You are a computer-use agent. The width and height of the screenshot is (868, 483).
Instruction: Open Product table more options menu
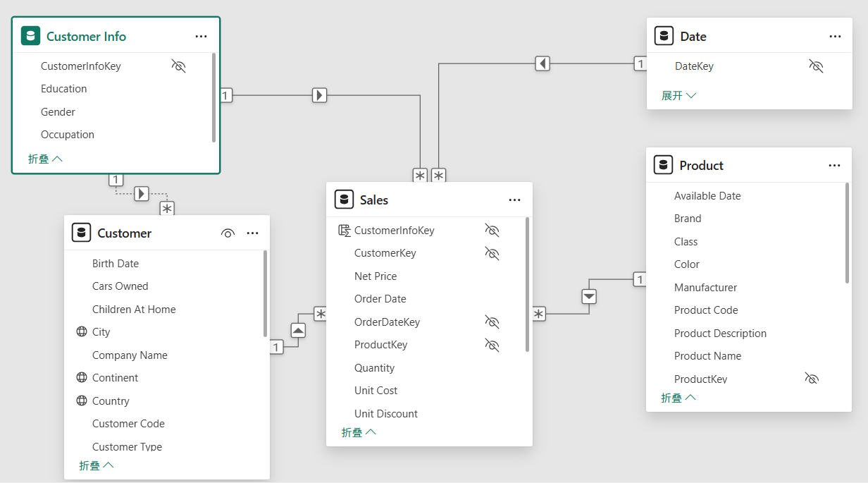(834, 165)
